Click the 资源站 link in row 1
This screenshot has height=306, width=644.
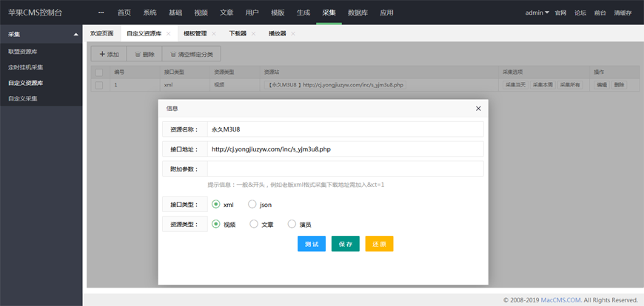click(335, 85)
